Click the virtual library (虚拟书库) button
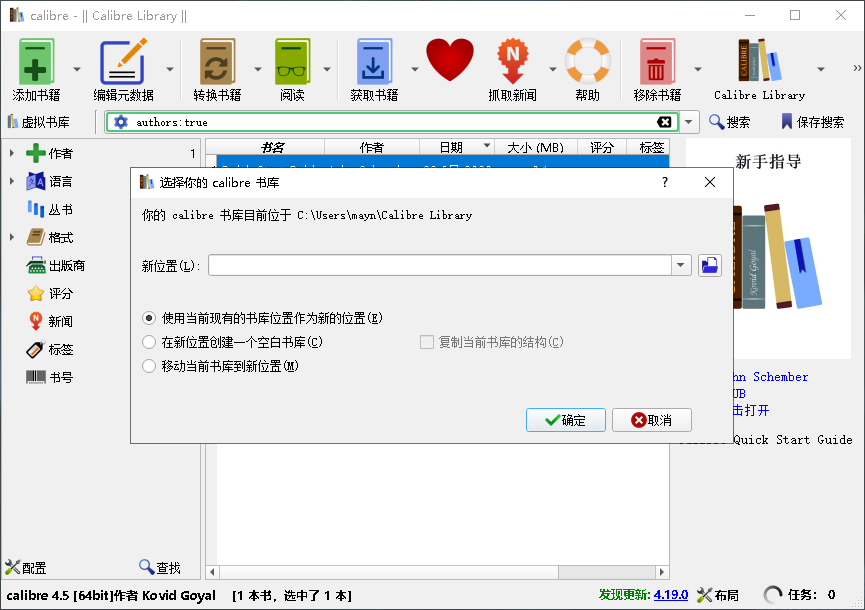The image size is (865, 610). pos(39,122)
